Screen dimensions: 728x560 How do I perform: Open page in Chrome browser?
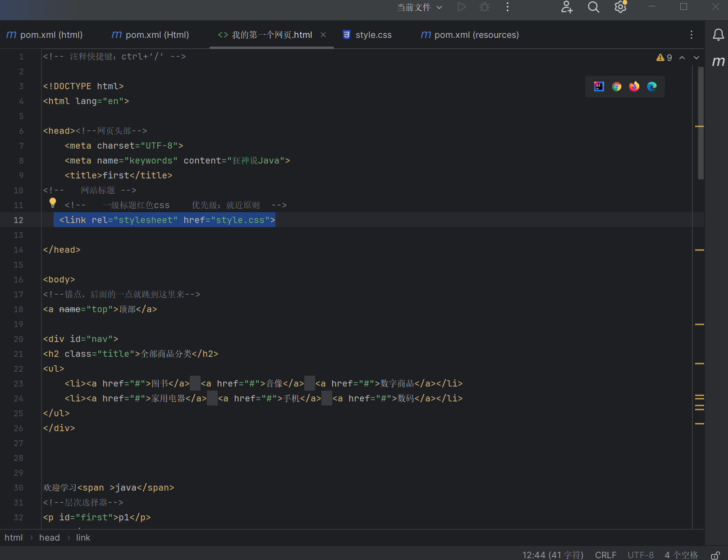click(x=617, y=87)
